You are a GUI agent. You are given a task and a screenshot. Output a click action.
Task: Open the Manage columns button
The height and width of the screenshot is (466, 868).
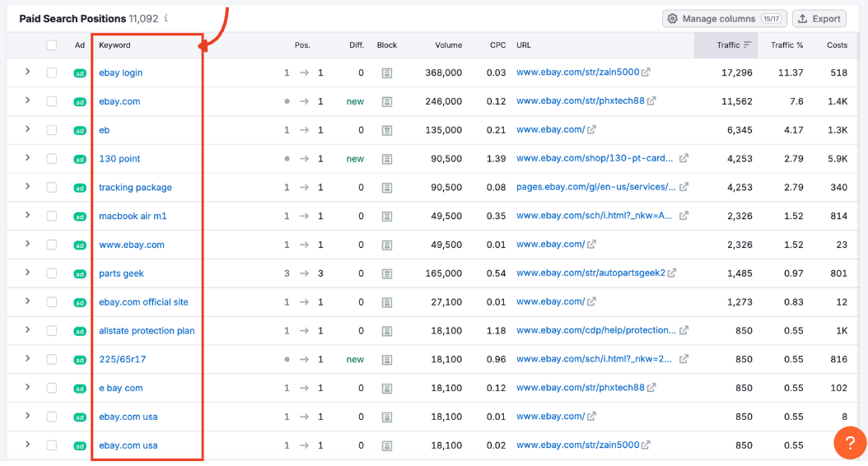[x=724, y=19]
